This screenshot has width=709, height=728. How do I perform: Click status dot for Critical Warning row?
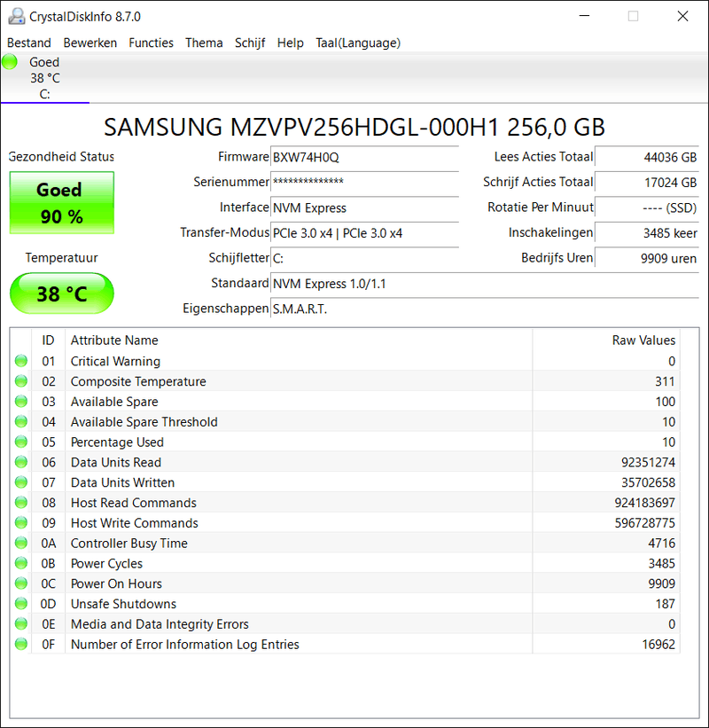(x=21, y=361)
